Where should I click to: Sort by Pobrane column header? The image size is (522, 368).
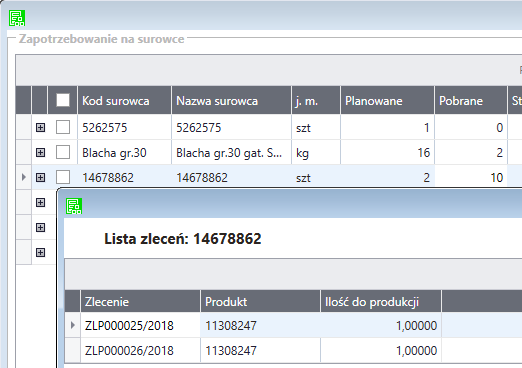pos(471,100)
